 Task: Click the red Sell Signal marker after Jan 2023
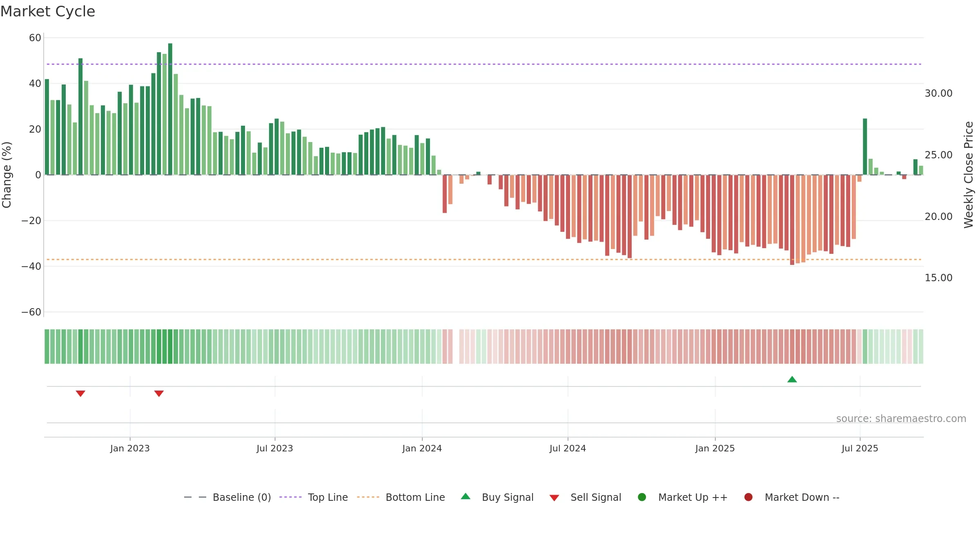(159, 393)
